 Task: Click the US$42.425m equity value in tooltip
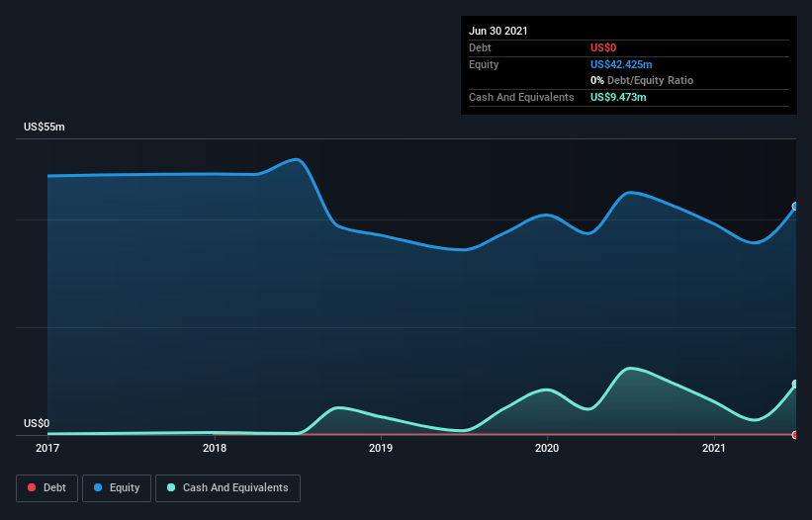point(621,64)
